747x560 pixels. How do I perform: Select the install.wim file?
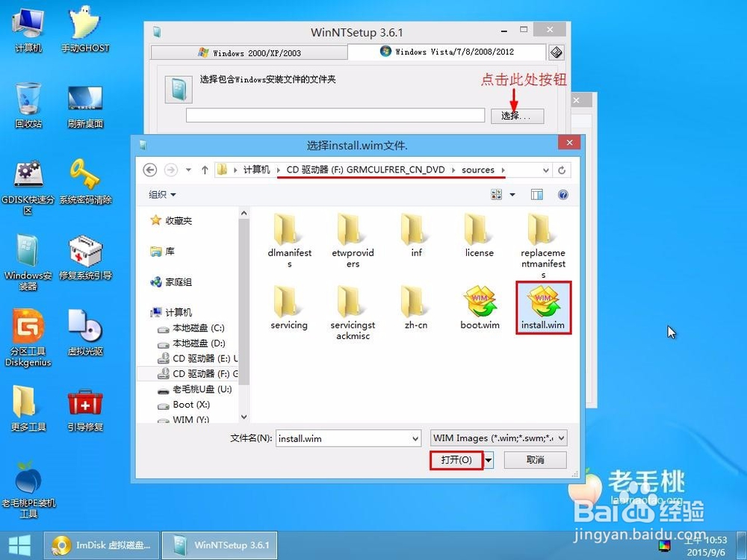coord(543,308)
